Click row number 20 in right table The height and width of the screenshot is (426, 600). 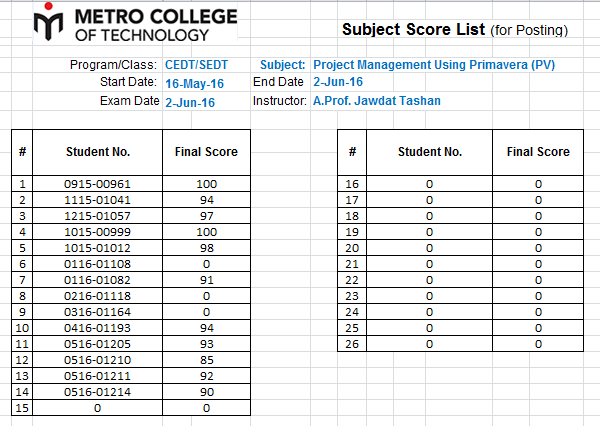click(352, 248)
